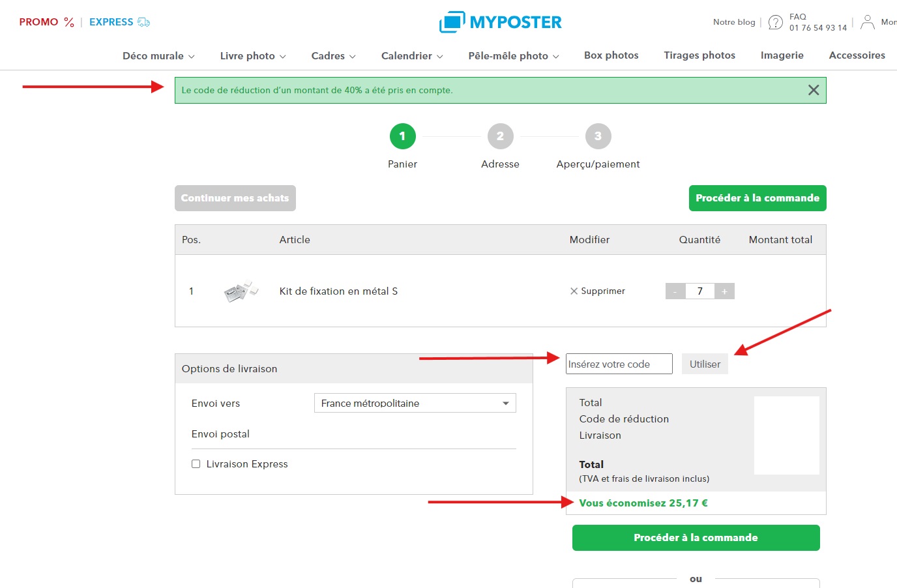This screenshot has width=897, height=588.
Task: Expand the Déco murale menu
Action: click(x=158, y=56)
